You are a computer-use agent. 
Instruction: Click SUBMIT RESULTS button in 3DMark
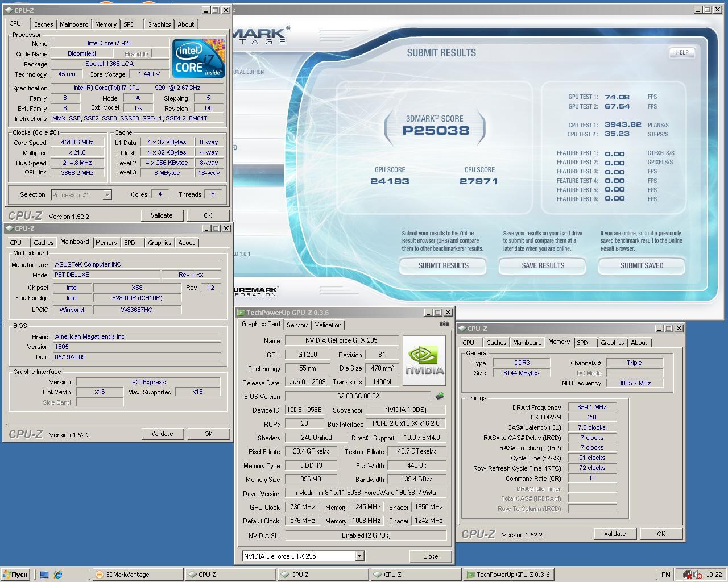443,265
